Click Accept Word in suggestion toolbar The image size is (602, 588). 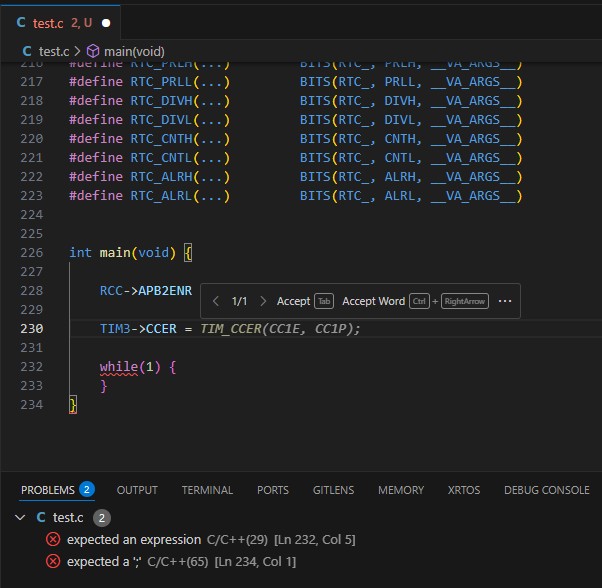(x=373, y=301)
